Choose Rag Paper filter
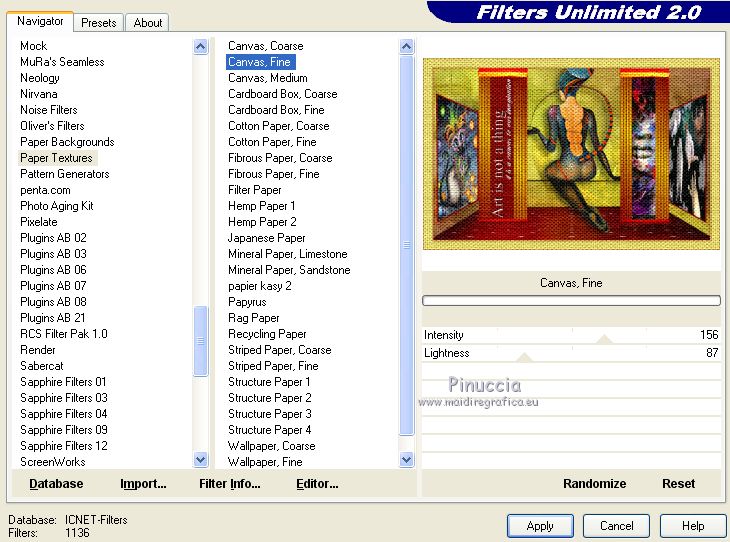 pos(254,318)
